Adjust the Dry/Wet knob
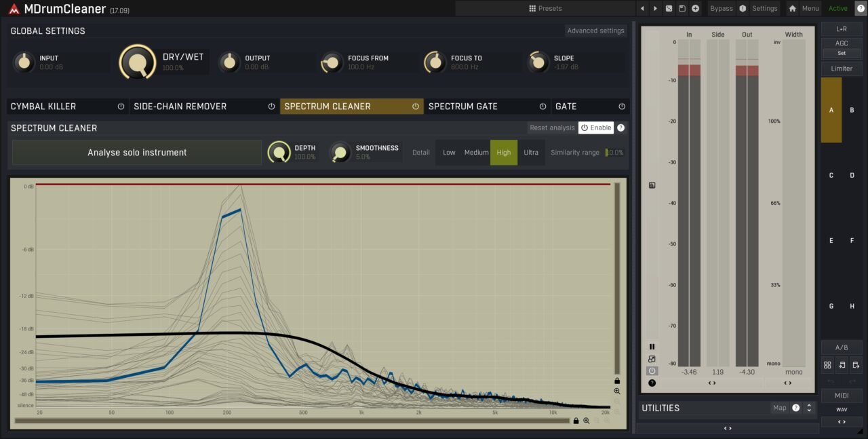The width and height of the screenshot is (868, 439). click(x=138, y=62)
